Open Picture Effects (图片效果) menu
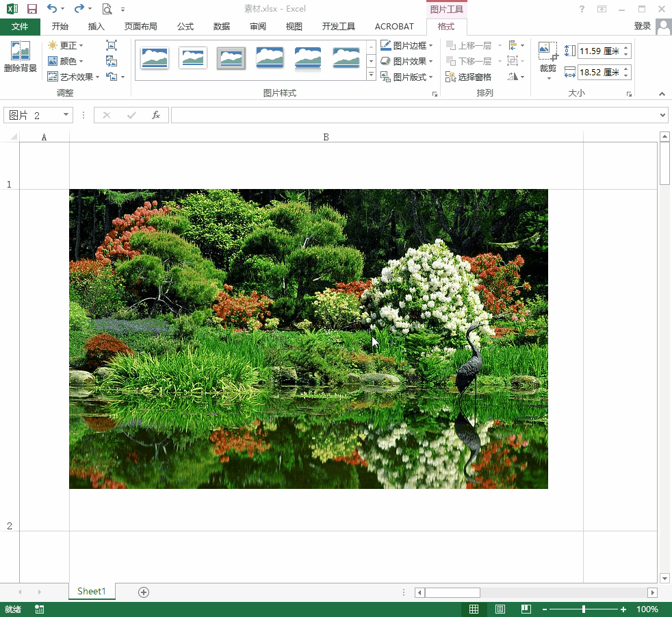Viewport: 672px width, 617px height. (406, 62)
